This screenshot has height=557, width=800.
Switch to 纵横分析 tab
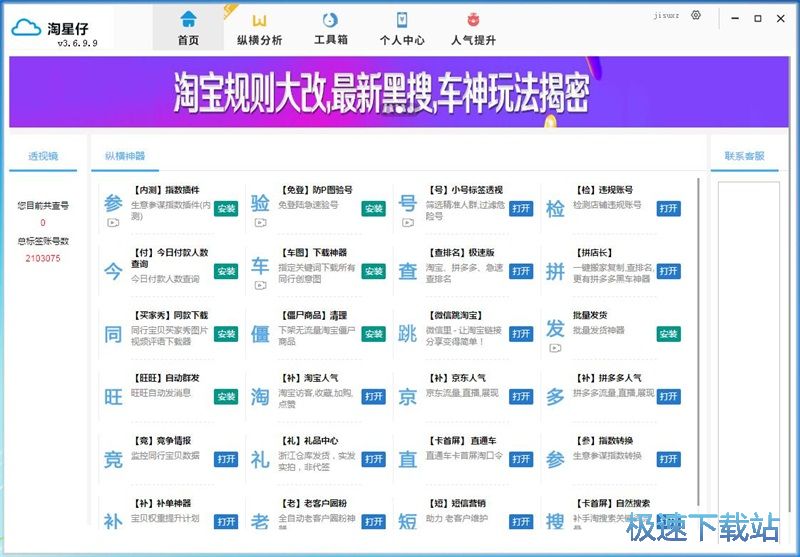(x=259, y=28)
